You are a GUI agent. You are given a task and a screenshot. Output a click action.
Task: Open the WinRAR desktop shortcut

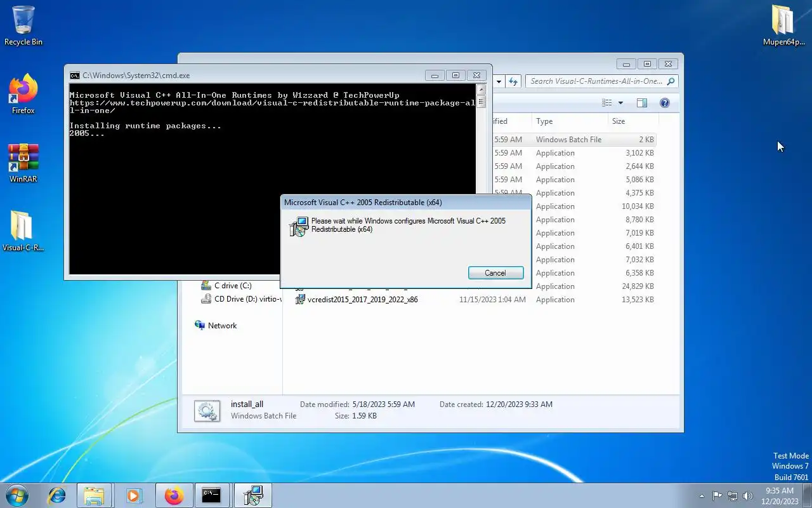coord(23,163)
